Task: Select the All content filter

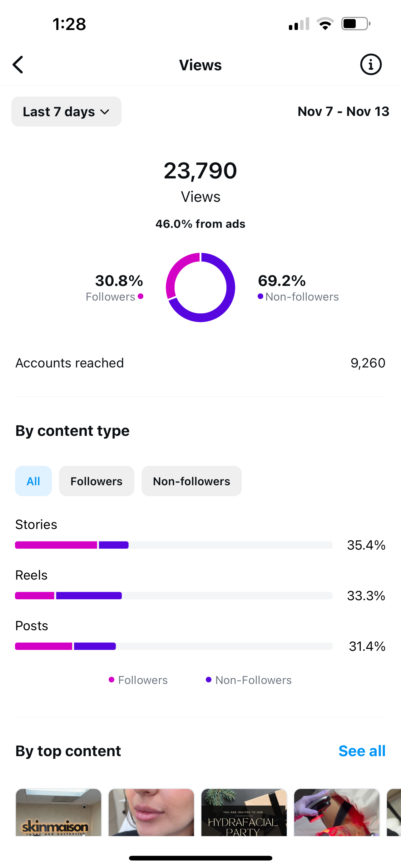Action: (x=33, y=481)
